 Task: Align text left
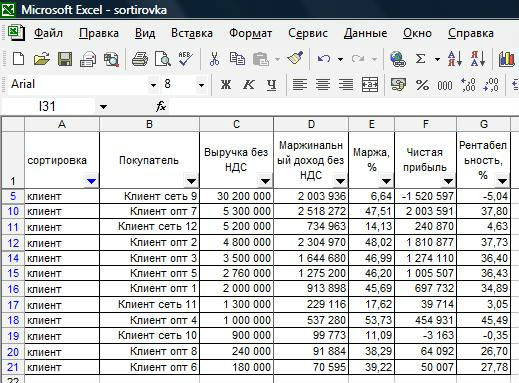click(x=300, y=84)
